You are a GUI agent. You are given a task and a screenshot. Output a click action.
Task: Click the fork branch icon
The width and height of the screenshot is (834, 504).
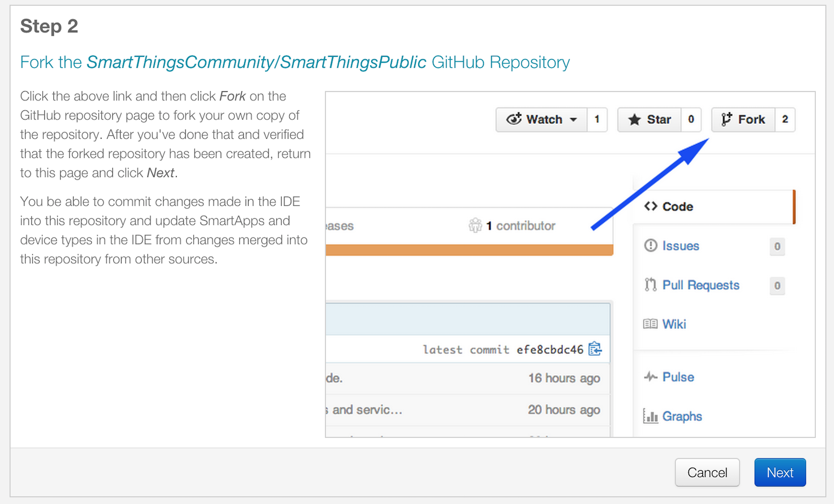click(727, 119)
